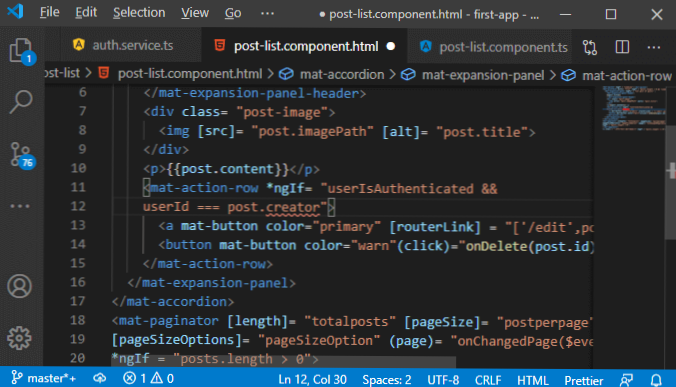676x387 pixels.
Task: Change indentation via Spaces: 2
Action: 387,379
